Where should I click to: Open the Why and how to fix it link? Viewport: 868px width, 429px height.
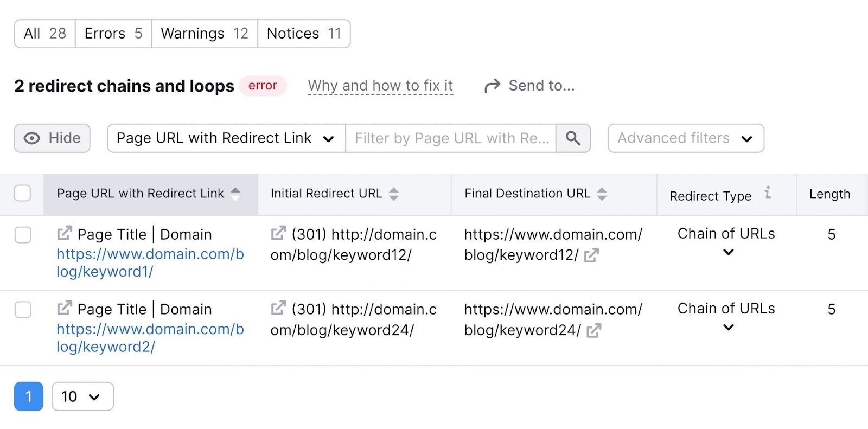point(380,85)
